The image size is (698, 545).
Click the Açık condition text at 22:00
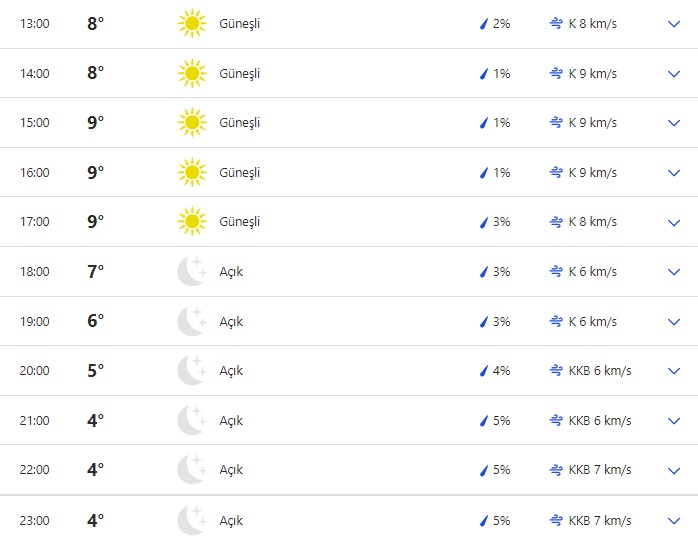[231, 470]
